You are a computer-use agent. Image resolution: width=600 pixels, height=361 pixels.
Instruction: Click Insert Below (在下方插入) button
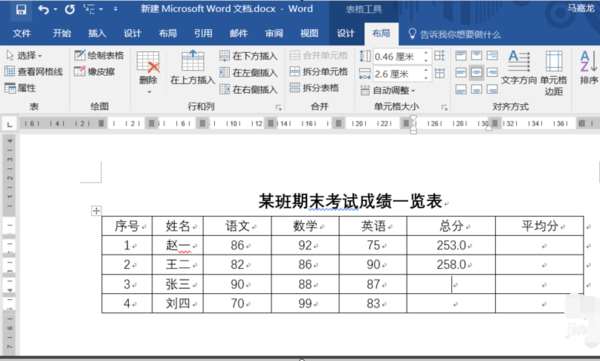click(248, 56)
